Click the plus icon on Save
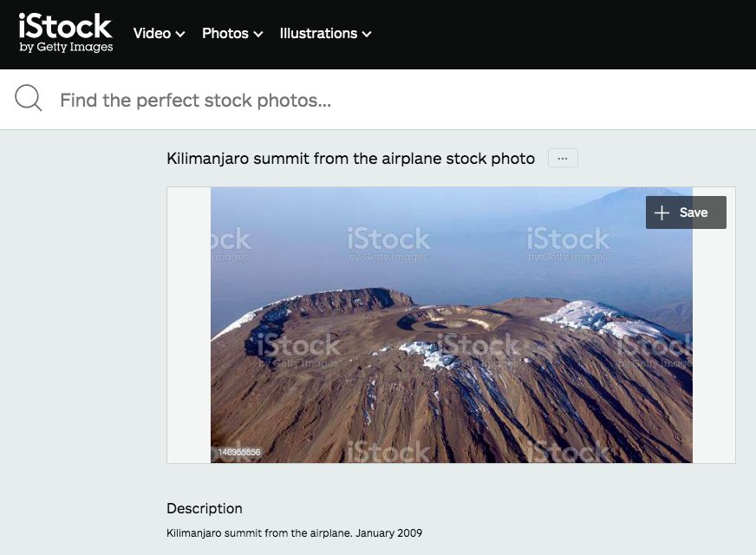The width and height of the screenshot is (756, 555). click(x=661, y=212)
